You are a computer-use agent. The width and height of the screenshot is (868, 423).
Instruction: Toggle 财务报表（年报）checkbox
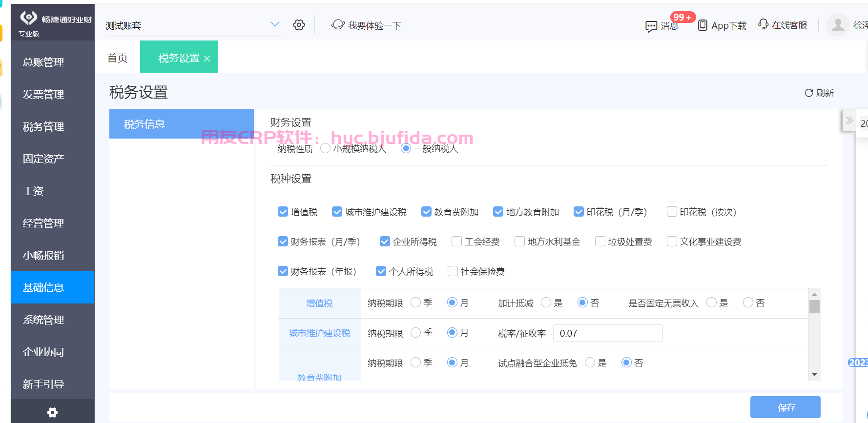coord(283,271)
